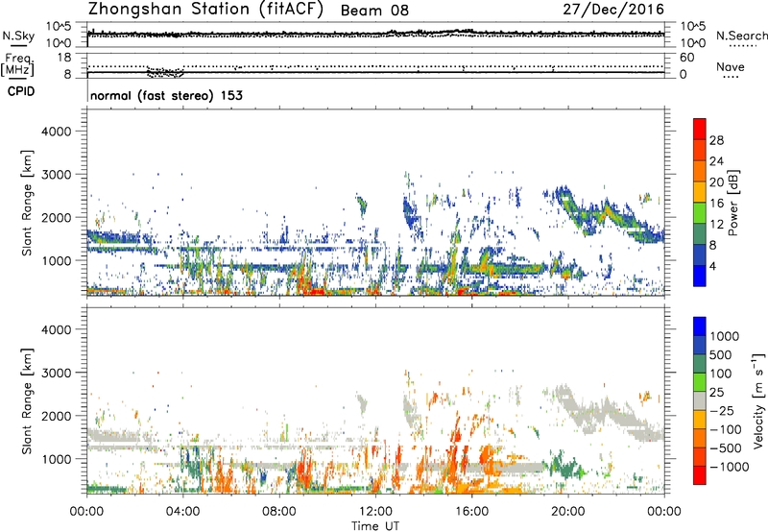Screen dimensions: 768x532
Task: Select the 4000 tick on velocity panel
Action: (x=56, y=329)
